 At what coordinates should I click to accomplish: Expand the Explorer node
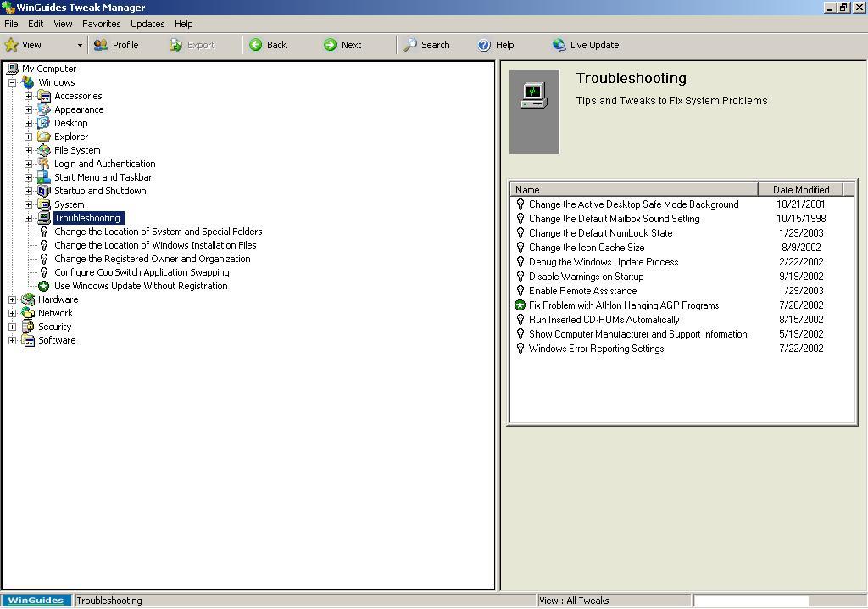click(28, 137)
